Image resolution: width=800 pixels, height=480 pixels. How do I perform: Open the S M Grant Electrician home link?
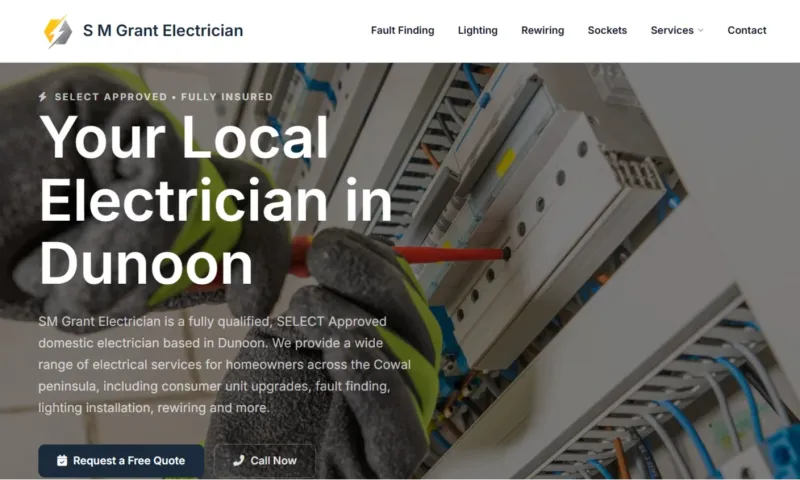[x=163, y=31]
